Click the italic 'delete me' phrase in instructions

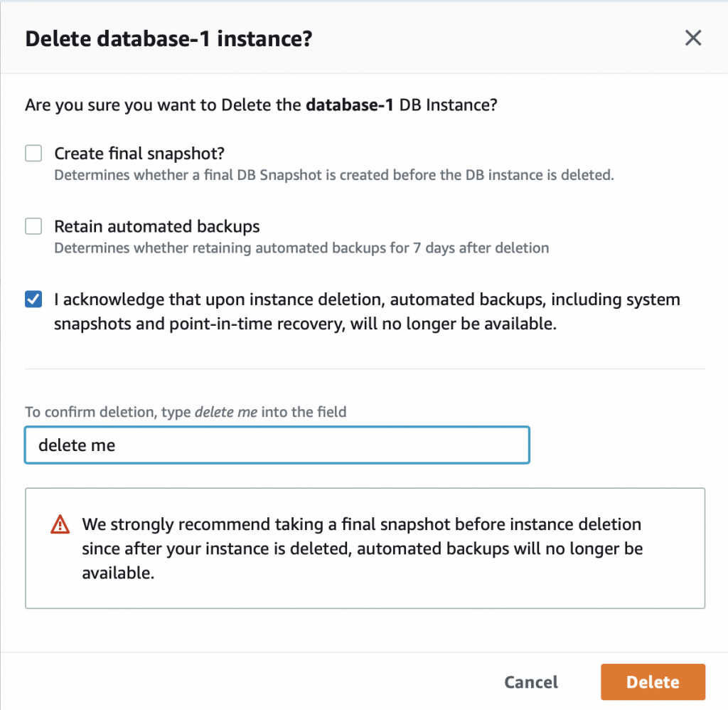pyautogui.click(x=225, y=412)
